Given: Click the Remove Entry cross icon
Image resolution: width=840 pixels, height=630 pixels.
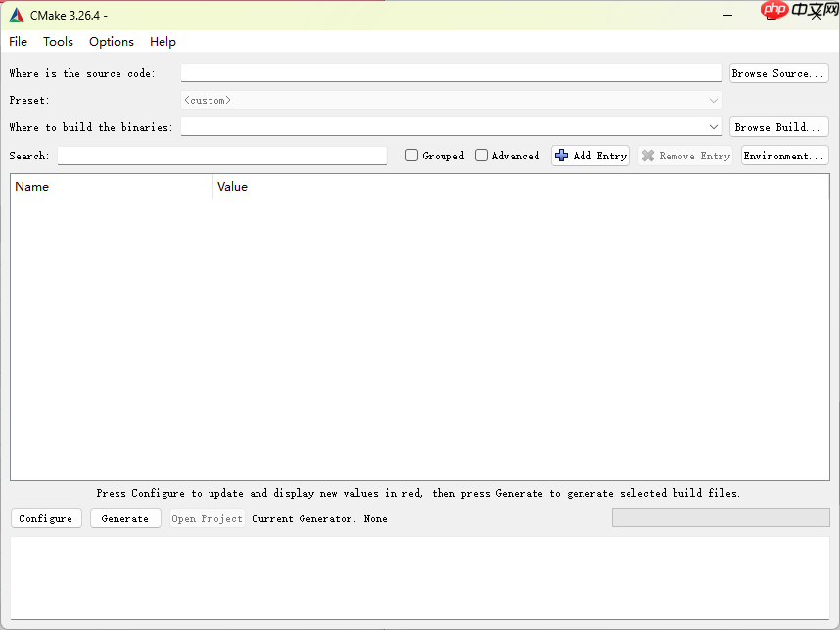Looking at the screenshot, I should (x=650, y=155).
